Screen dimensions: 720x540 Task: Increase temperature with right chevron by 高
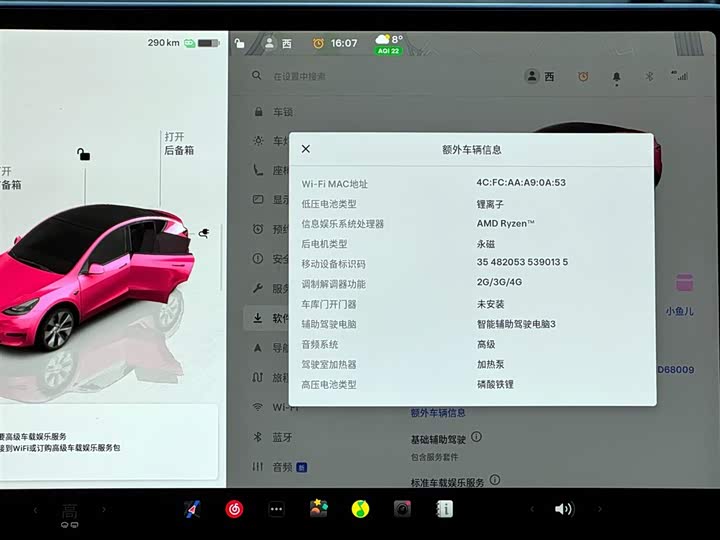pyautogui.click(x=104, y=509)
